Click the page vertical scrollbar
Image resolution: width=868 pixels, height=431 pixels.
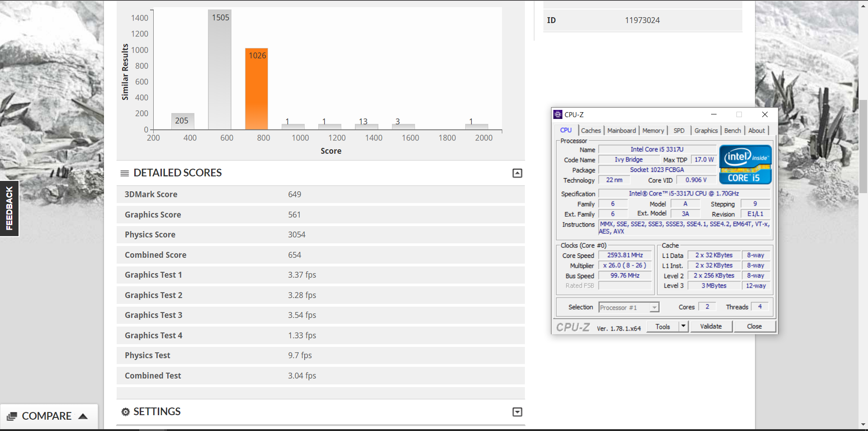tap(863, 147)
